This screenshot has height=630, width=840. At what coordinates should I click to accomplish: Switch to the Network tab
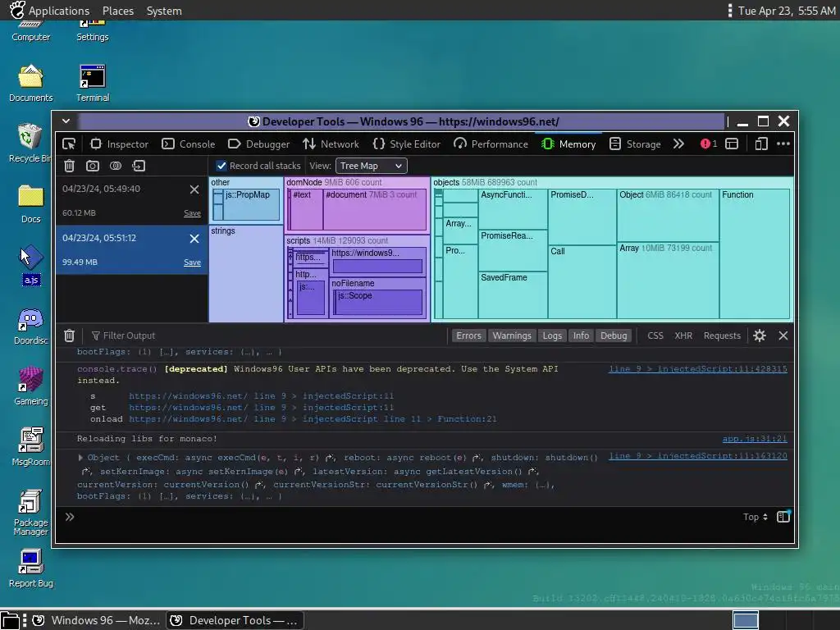(331, 144)
